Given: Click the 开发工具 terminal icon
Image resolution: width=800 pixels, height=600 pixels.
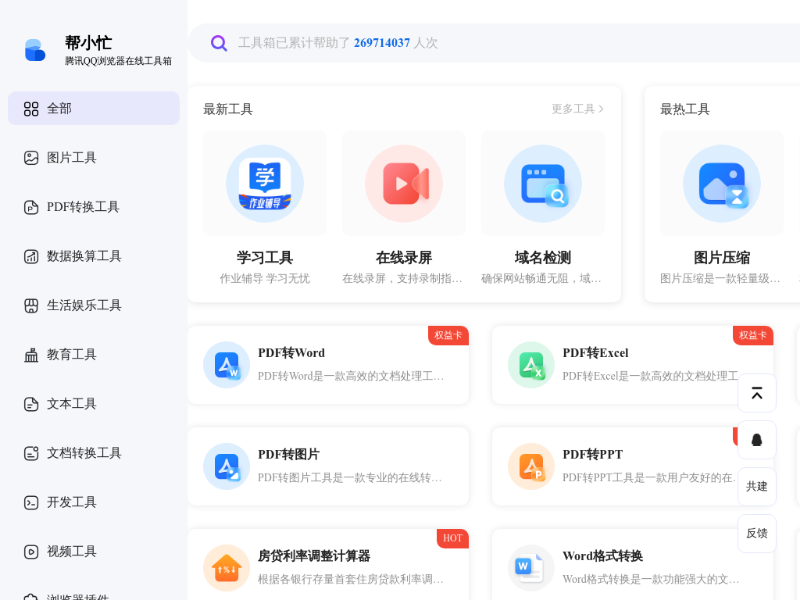Looking at the screenshot, I should (31, 503).
